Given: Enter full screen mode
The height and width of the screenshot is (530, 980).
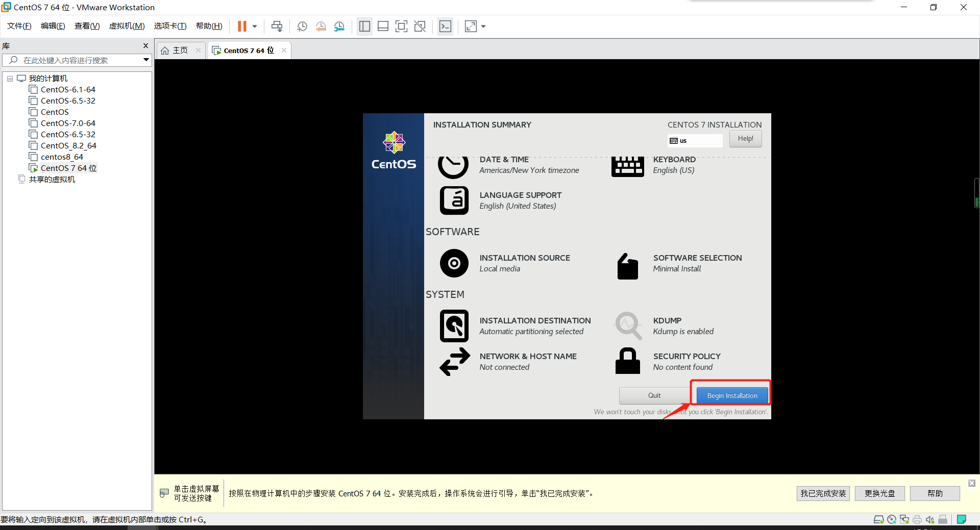Looking at the screenshot, I should click(402, 26).
